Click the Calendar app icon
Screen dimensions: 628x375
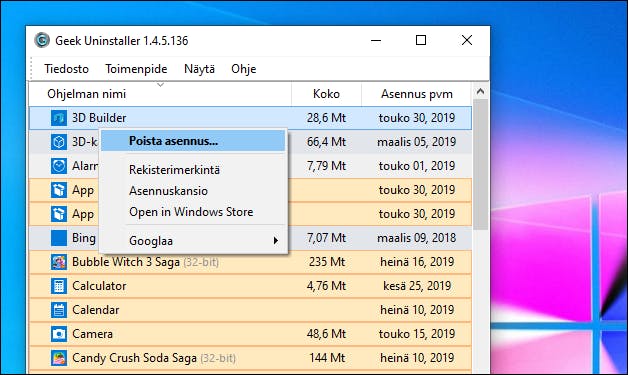point(59,310)
